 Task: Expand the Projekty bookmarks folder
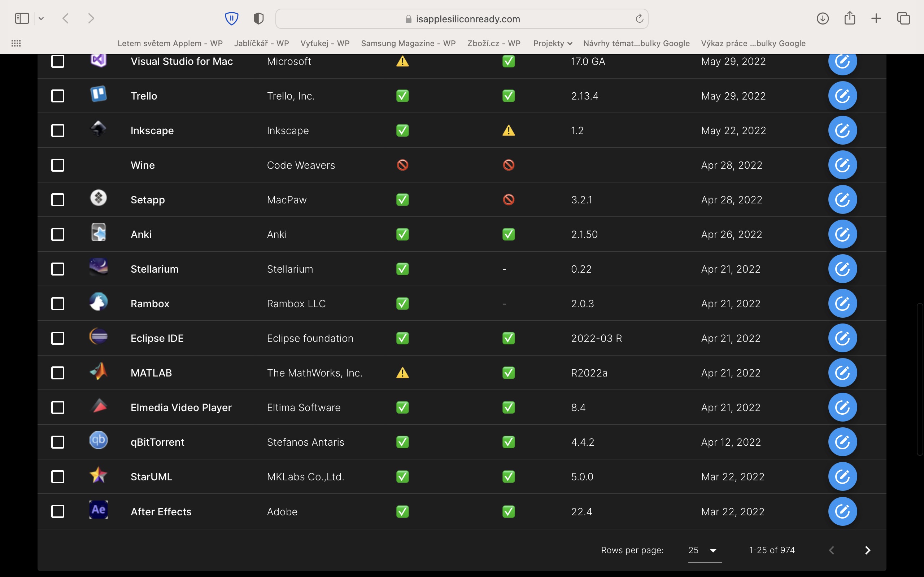point(552,44)
